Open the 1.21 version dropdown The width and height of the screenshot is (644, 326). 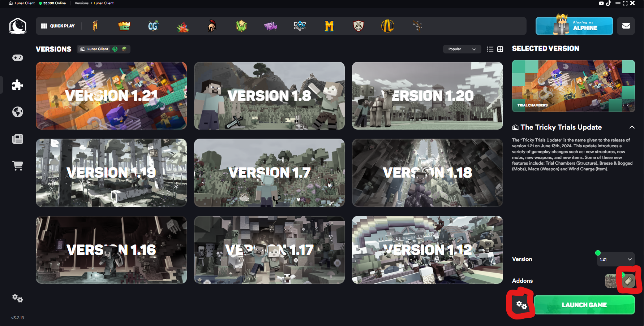pos(616,259)
